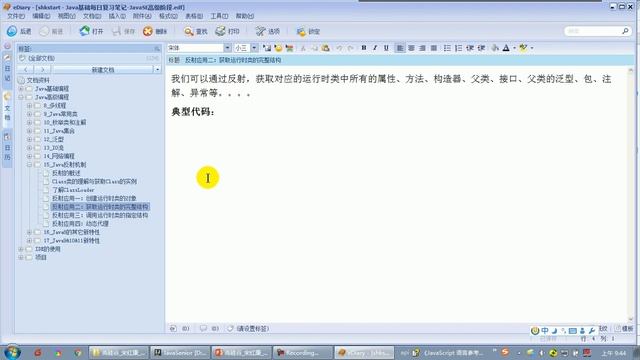Toggle bold formatting
Viewport: 640px width, 360px height.
[363, 48]
